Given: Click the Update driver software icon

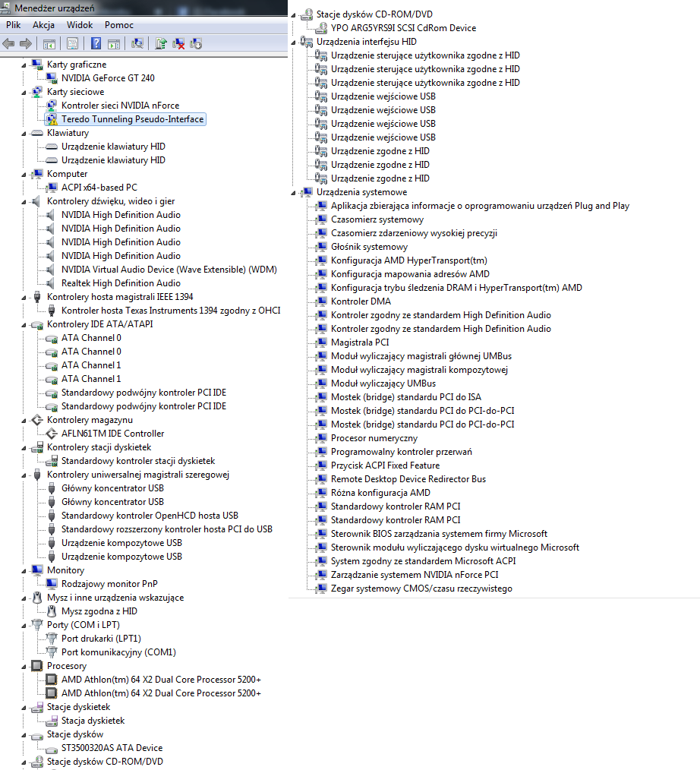Looking at the screenshot, I should pos(161,44).
